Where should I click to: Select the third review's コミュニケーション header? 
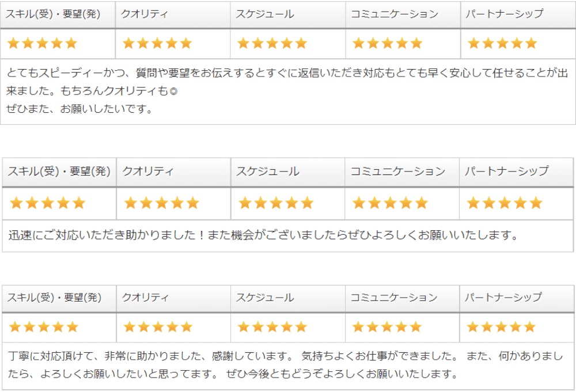click(x=394, y=297)
